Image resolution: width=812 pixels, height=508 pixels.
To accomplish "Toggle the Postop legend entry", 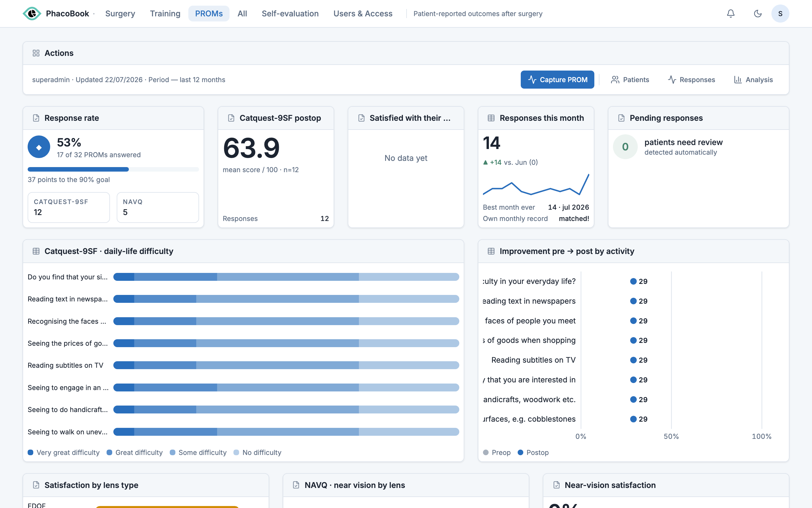I will coord(533,453).
